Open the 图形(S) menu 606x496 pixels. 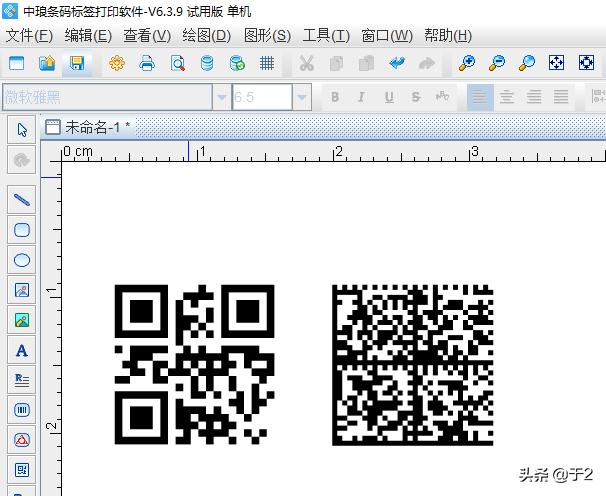pos(267,36)
